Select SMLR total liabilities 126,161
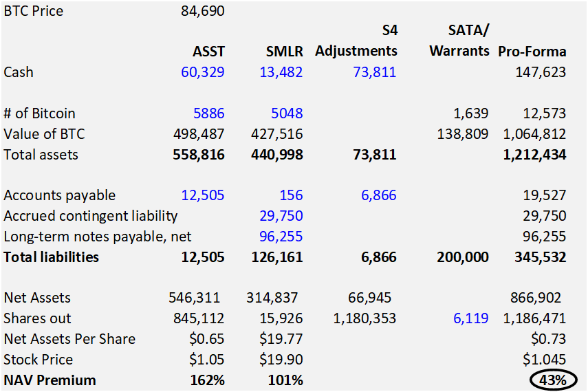588x392 pixels. coord(276,257)
